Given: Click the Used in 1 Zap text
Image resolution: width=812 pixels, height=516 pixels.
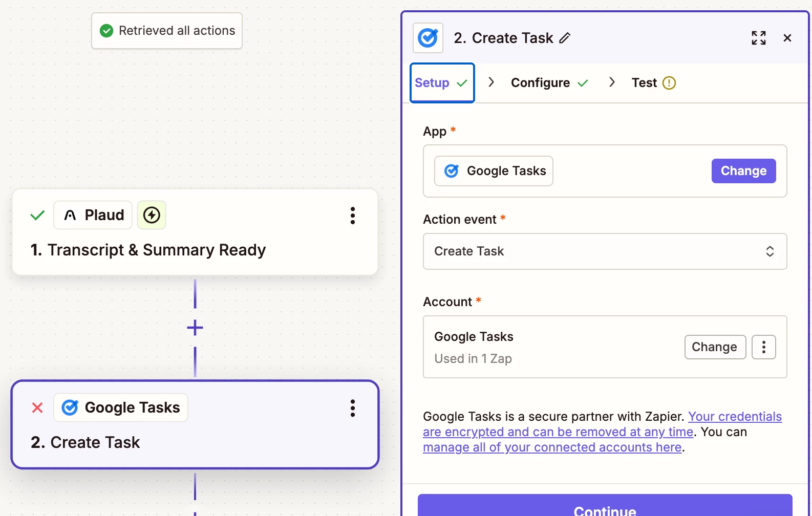Looking at the screenshot, I should (473, 359).
